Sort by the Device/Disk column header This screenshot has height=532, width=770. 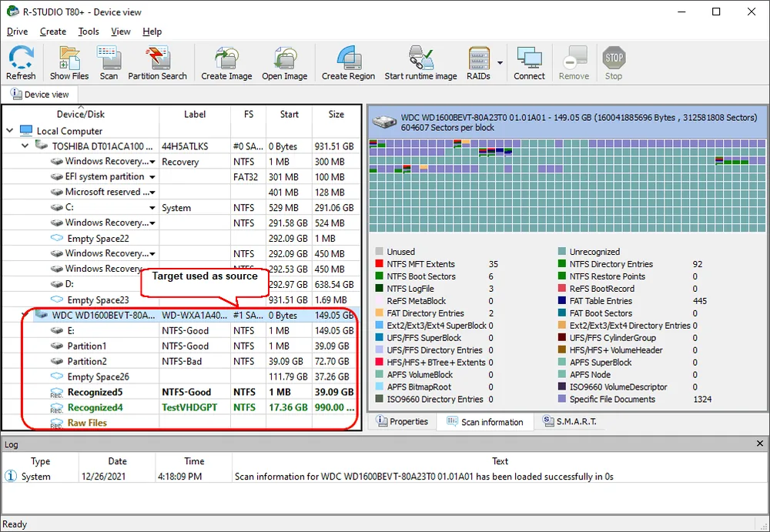point(81,114)
